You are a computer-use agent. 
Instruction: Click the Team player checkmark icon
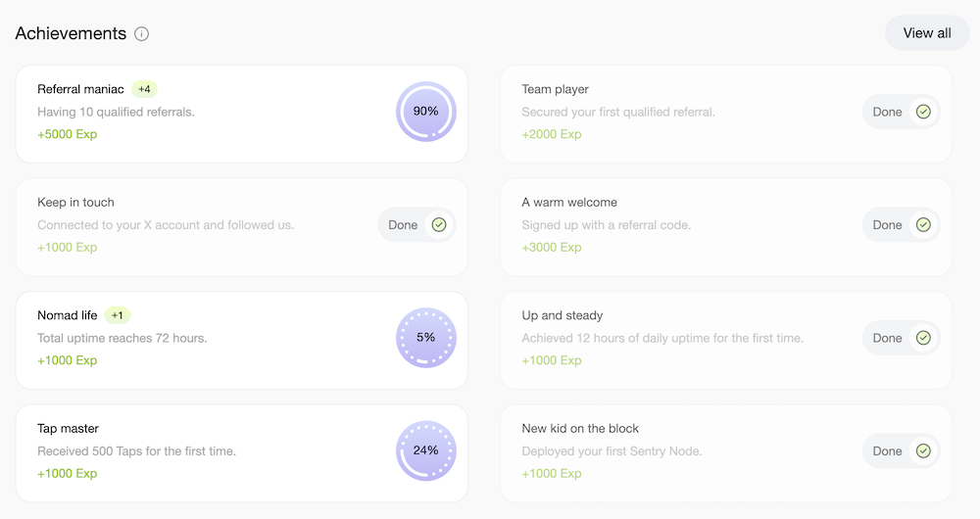923,112
